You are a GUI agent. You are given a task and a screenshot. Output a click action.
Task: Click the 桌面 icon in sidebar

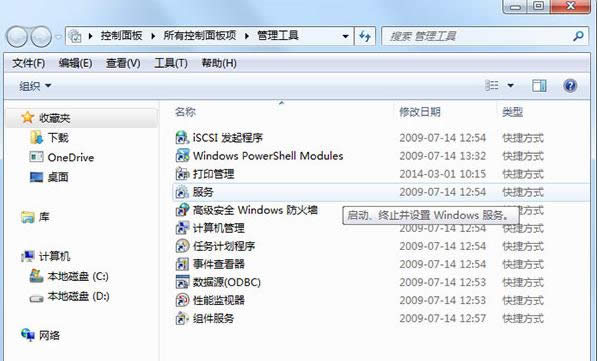[x=36, y=177]
